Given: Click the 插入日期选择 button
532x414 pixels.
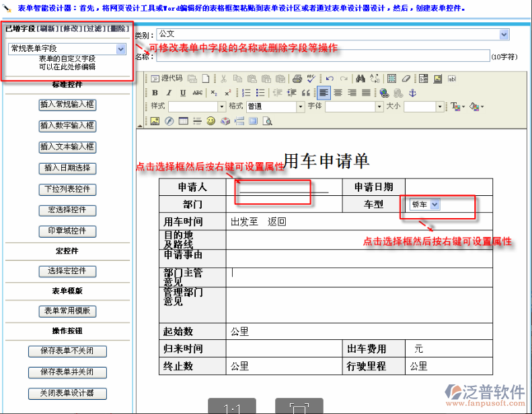Looking at the screenshot, I should point(67,168).
